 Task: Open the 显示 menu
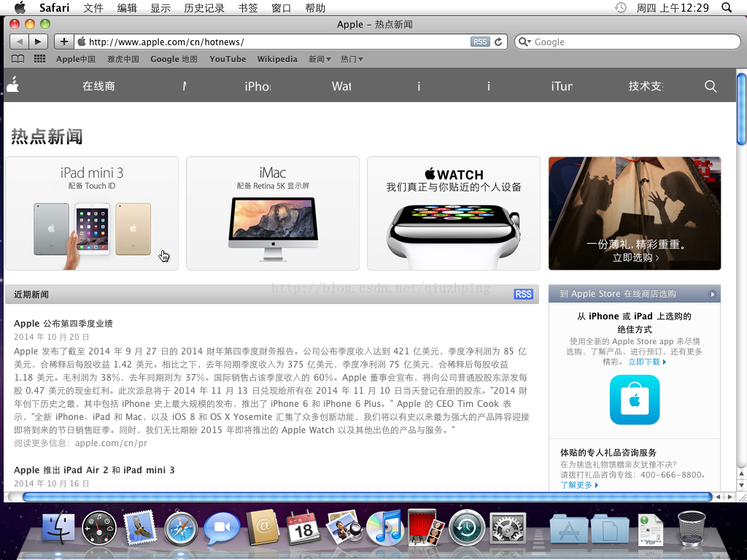(160, 7)
